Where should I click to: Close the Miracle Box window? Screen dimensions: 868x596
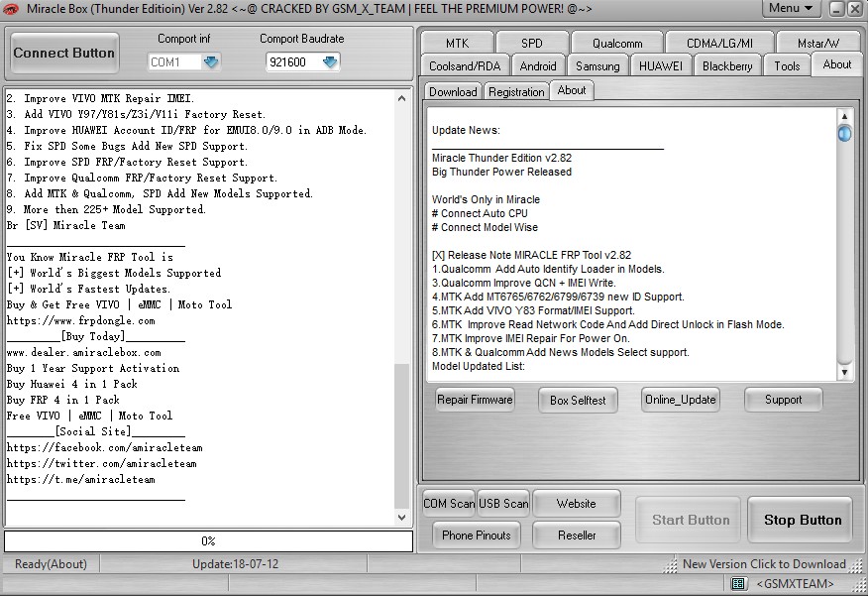click(x=854, y=8)
